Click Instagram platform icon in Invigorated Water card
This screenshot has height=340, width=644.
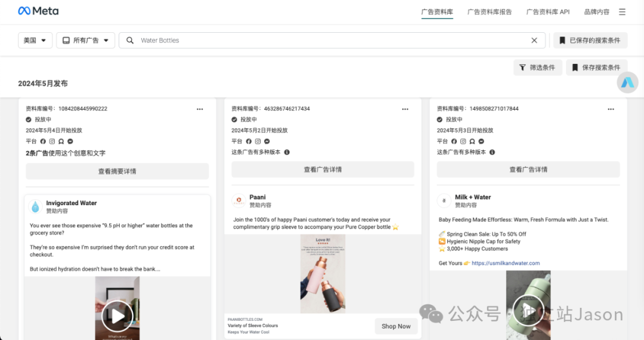pos(52,141)
